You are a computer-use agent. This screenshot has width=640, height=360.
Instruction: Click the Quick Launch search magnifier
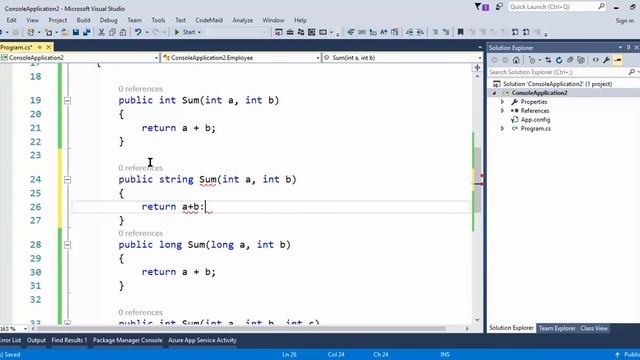601,7
